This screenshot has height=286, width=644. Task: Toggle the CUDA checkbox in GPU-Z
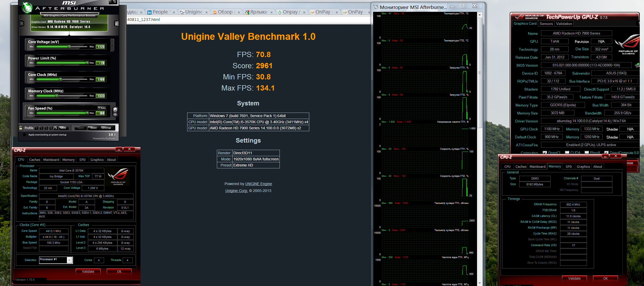(x=567, y=153)
